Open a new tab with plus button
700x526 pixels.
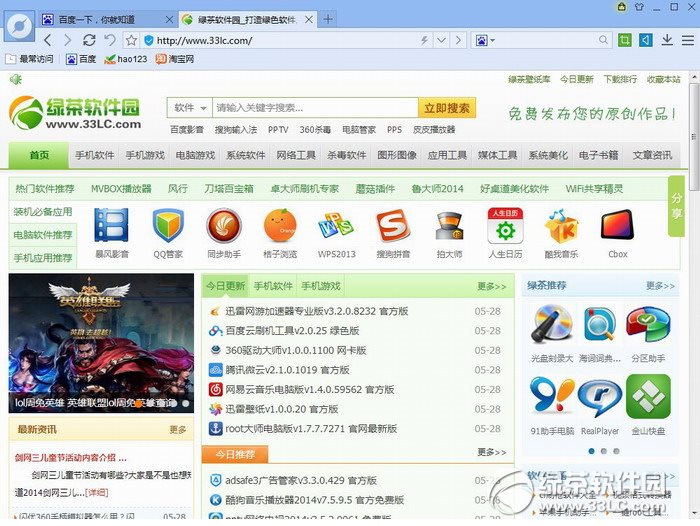328,19
